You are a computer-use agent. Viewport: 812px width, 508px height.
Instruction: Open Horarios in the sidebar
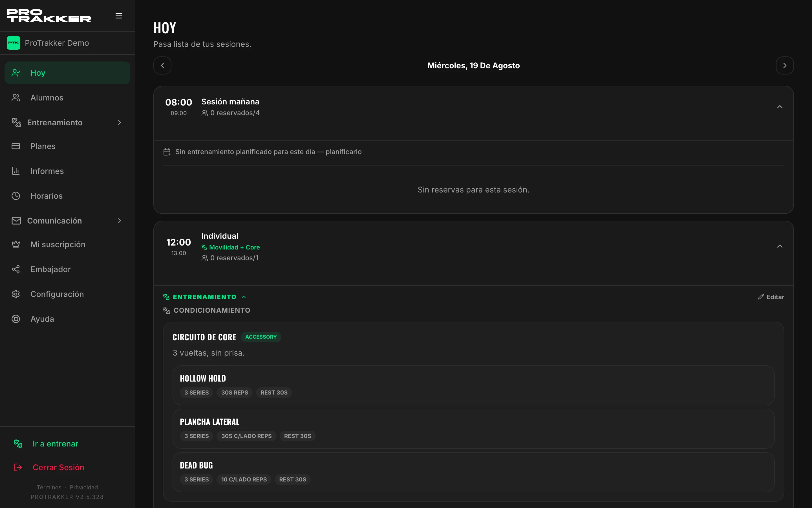click(x=67, y=196)
